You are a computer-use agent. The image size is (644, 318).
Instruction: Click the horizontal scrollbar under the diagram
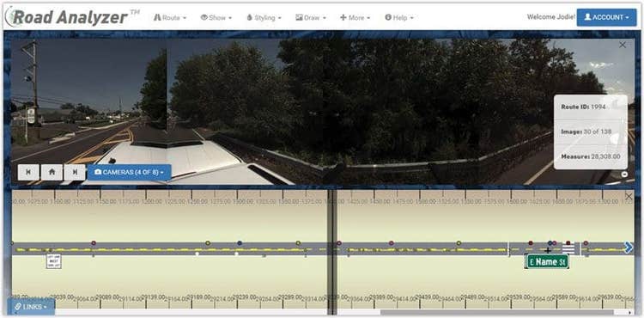[x=496, y=312]
